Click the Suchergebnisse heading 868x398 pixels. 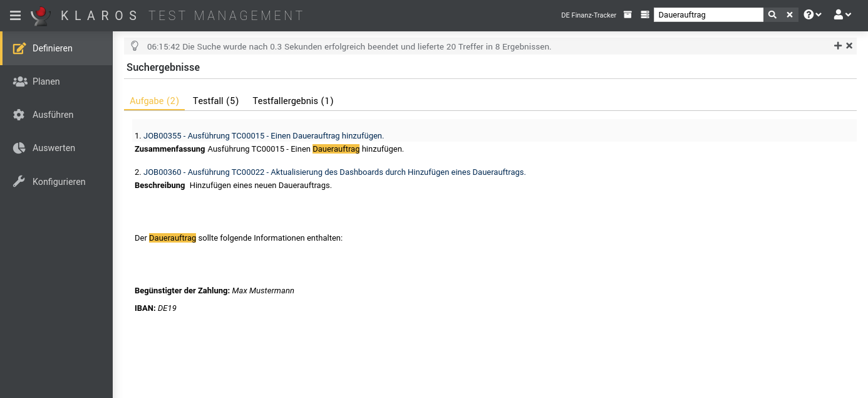click(163, 67)
